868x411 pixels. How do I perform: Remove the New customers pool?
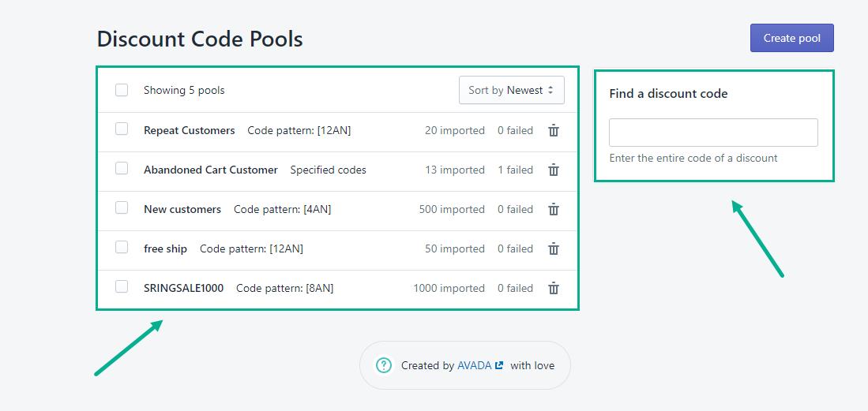click(x=554, y=210)
